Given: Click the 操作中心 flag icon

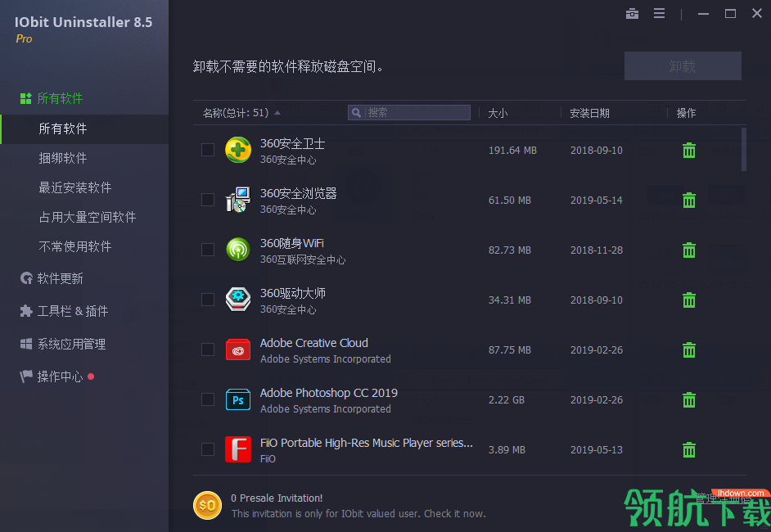Looking at the screenshot, I should point(26,376).
